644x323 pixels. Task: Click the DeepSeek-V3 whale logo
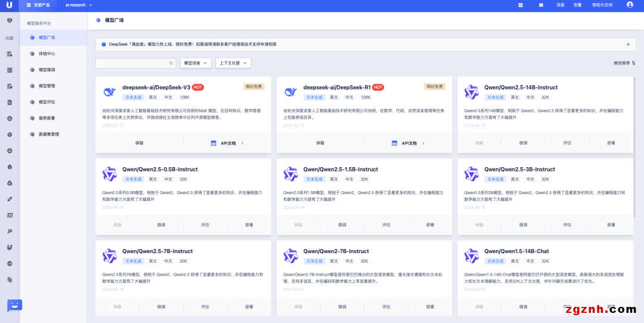(110, 91)
